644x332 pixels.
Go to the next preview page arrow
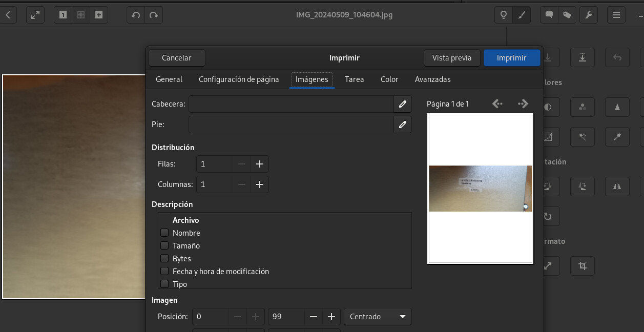tap(523, 104)
